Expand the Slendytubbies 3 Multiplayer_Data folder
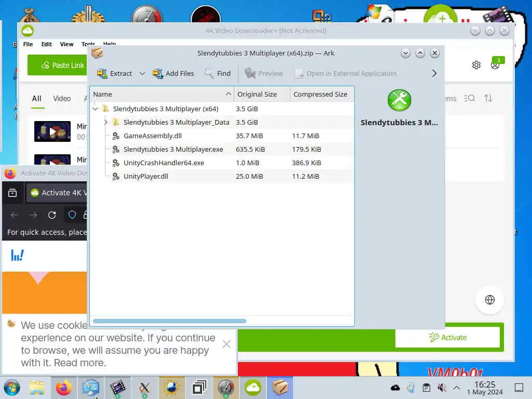 pos(105,122)
